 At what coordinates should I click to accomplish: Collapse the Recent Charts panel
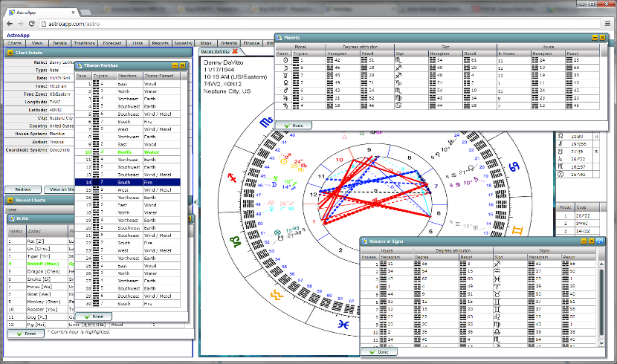(x=9, y=201)
